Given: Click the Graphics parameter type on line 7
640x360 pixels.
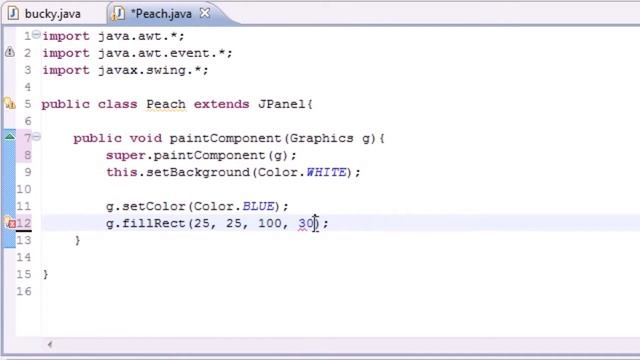Looking at the screenshot, I should tap(322, 138).
